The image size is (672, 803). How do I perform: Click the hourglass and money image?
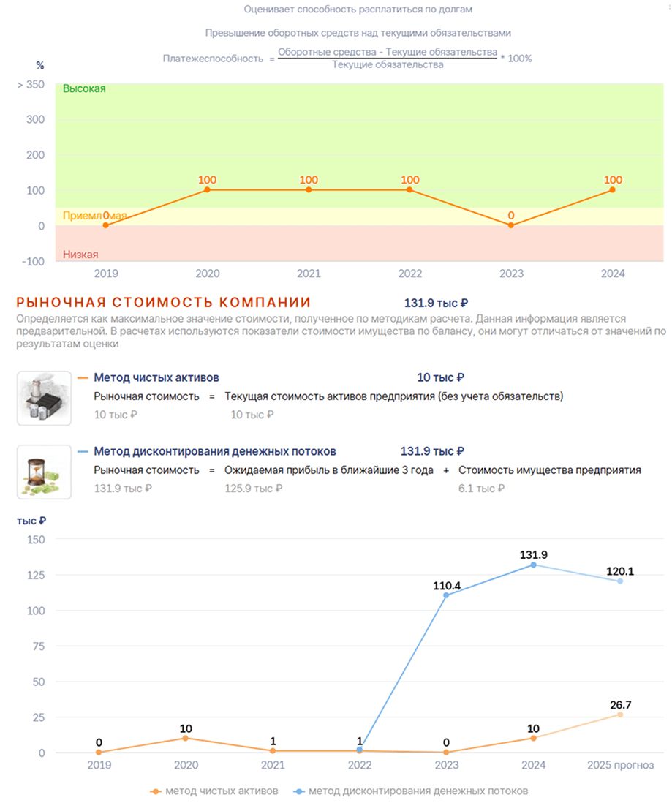pos(44,472)
